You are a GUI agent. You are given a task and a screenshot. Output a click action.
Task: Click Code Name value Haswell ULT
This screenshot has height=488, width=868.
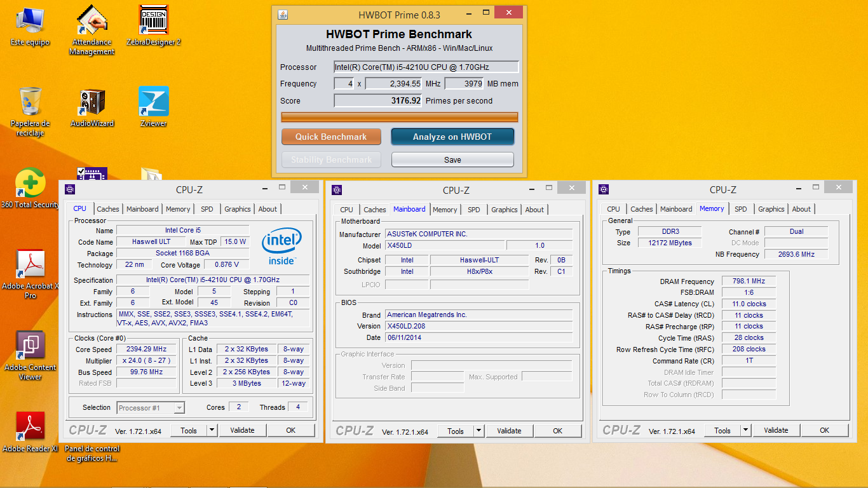(x=151, y=241)
